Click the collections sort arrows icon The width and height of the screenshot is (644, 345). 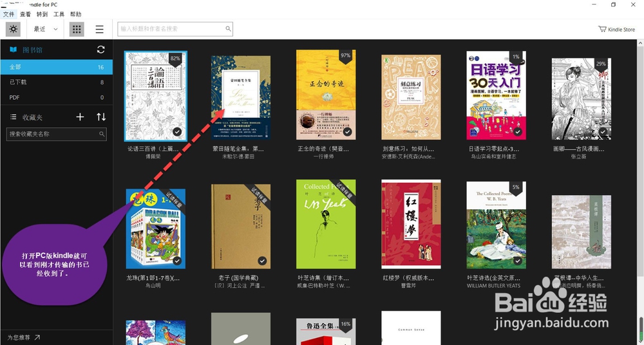(x=101, y=117)
